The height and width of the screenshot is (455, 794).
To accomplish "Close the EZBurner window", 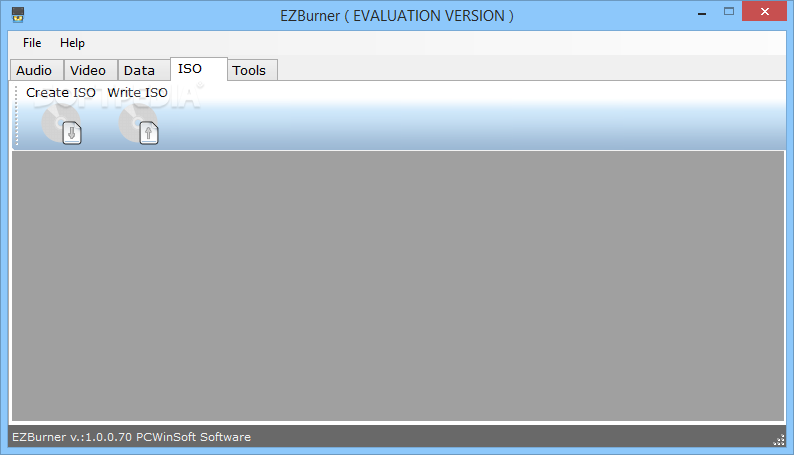I will (765, 11).
